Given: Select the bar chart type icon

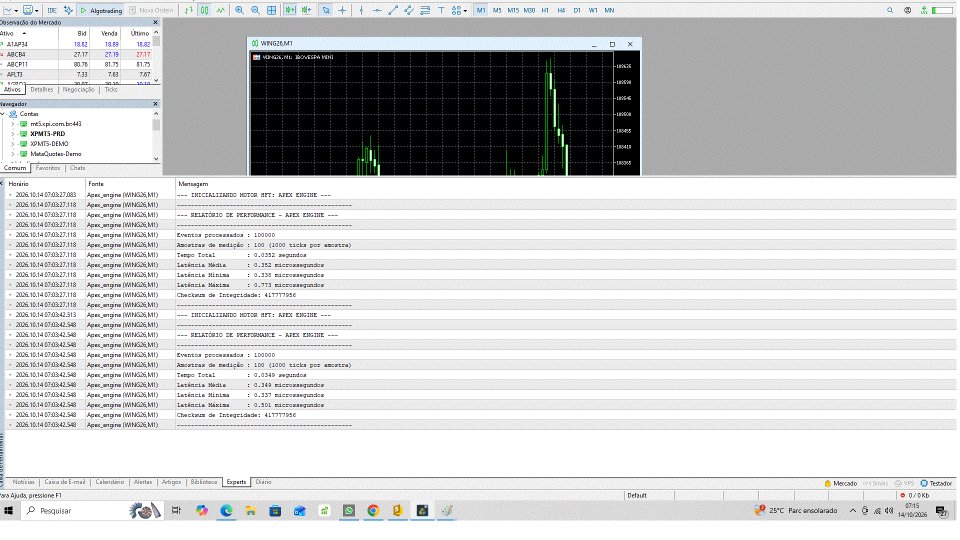Looking at the screenshot, I should [x=189, y=10].
